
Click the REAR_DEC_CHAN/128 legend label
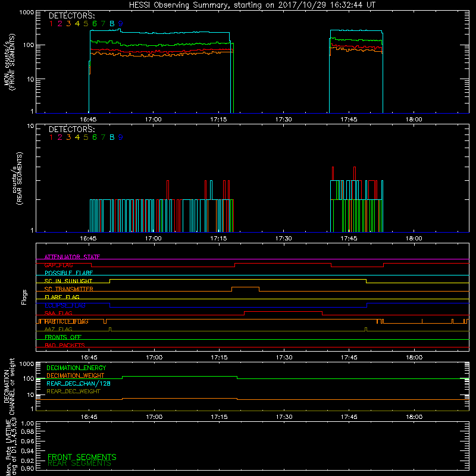(79, 383)
